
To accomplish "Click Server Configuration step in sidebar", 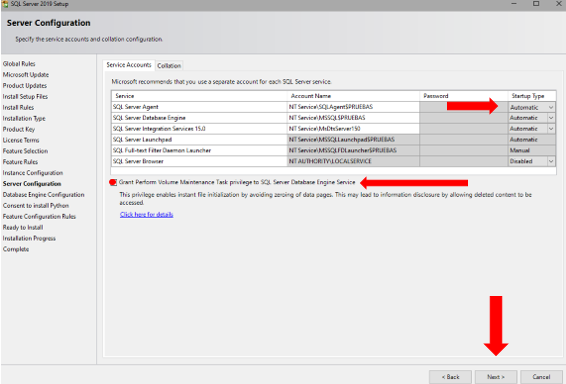I will pos(32,184).
